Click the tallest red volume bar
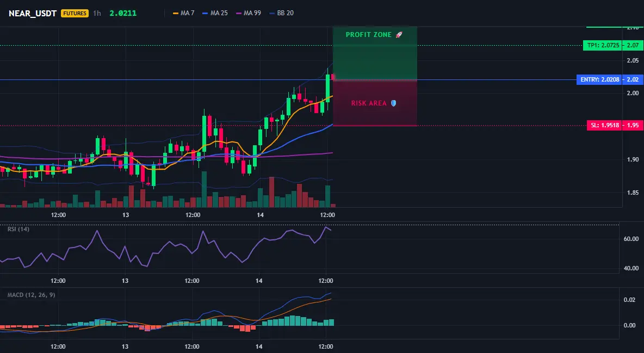 (271, 192)
